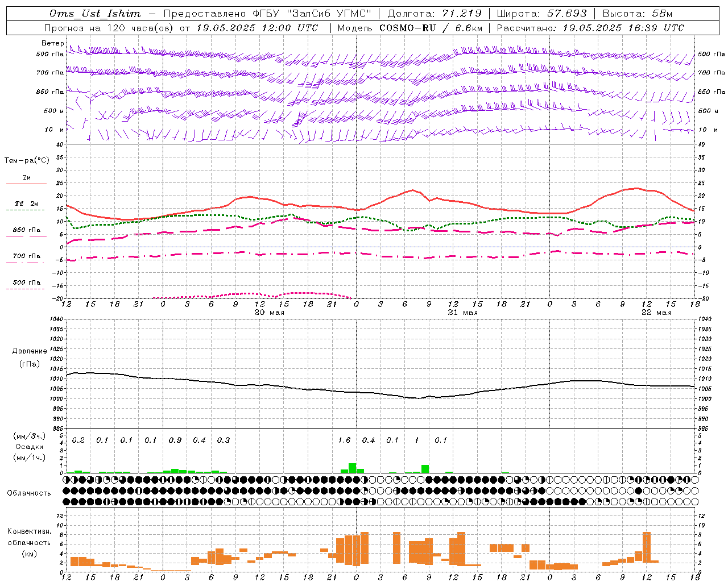Click the date label 20 мая
Image resolution: width=728 pixels, height=582 pixels.
[269, 313]
